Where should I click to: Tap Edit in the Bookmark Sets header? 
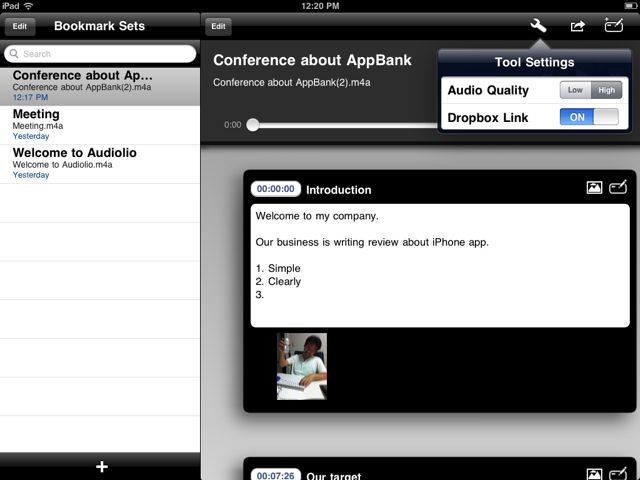[20, 26]
